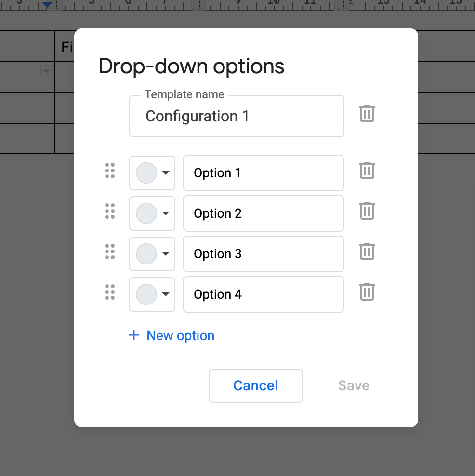This screenshot has height=476, width=475.
Task: Click the Cancel button
Action: (255, 385)
